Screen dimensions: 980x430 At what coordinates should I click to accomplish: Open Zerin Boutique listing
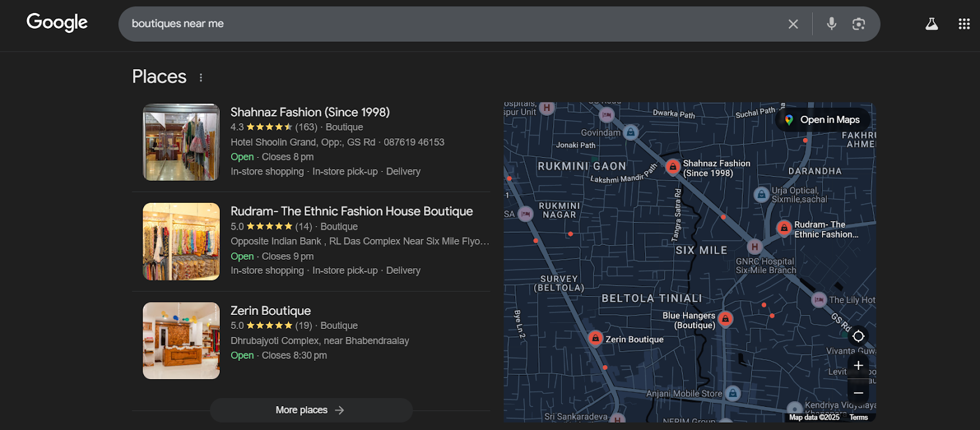click(271, 311)
